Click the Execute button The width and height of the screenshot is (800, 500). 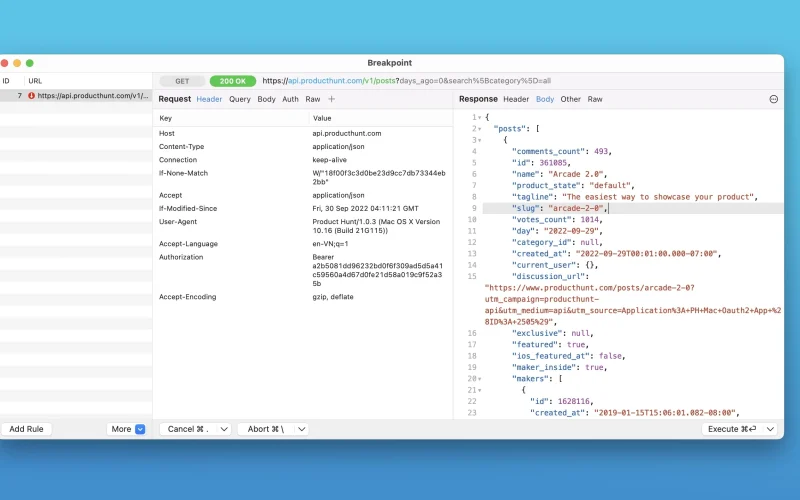point(733,429)
